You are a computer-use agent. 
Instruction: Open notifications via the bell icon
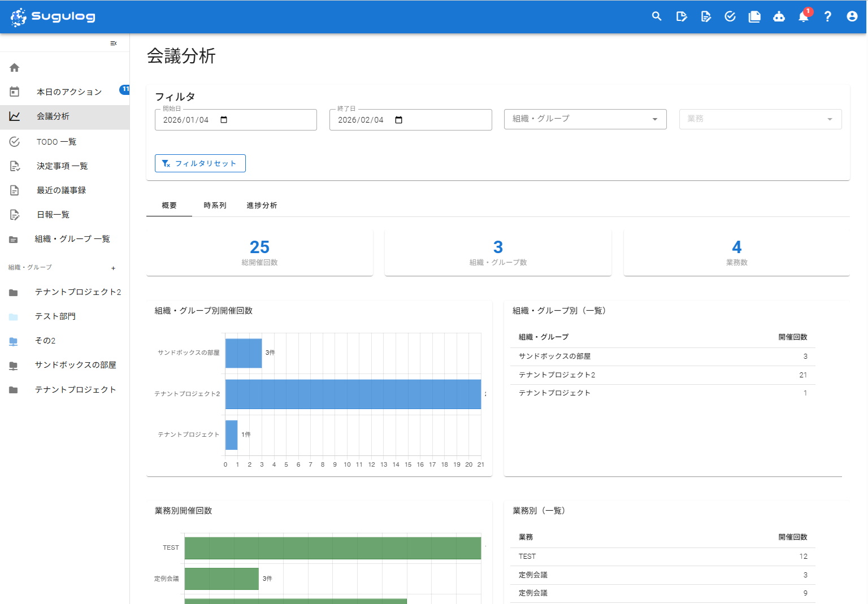point(803,16)
